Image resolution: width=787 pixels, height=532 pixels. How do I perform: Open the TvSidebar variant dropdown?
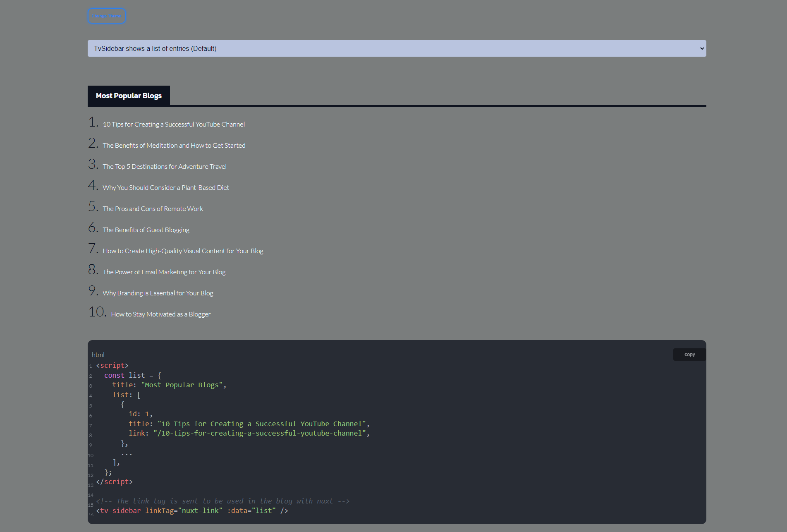(397, 48)
